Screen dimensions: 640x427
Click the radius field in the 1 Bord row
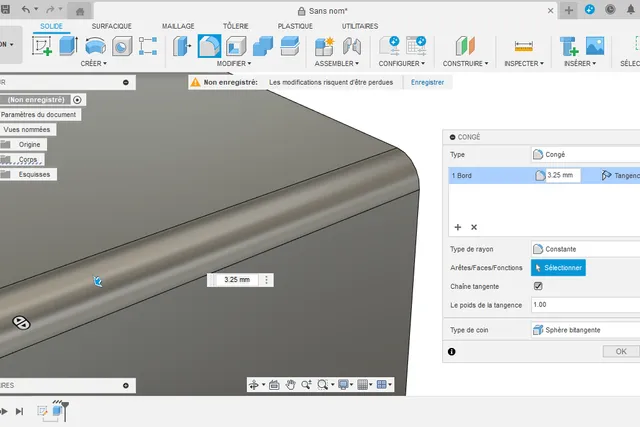point(562,175)
